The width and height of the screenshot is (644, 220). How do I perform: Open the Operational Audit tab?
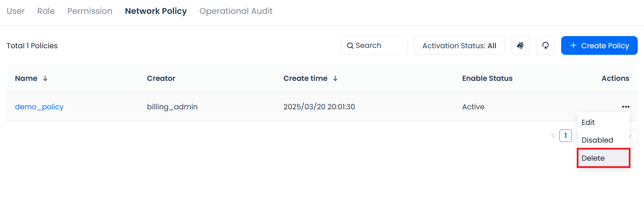[x=236, y=11]
